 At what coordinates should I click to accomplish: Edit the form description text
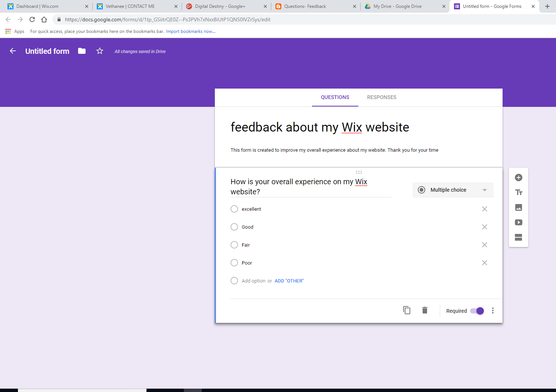334,150
